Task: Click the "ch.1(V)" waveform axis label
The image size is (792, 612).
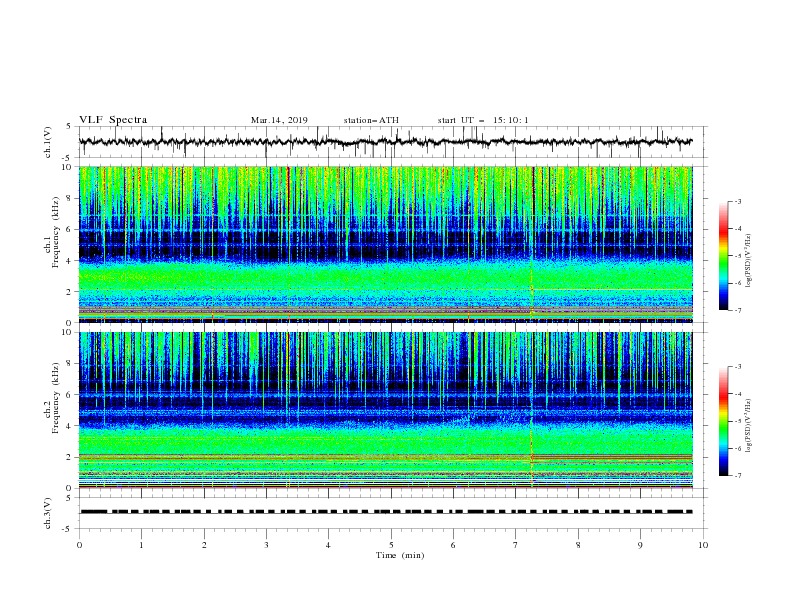Action: click(x=47, y=142)
